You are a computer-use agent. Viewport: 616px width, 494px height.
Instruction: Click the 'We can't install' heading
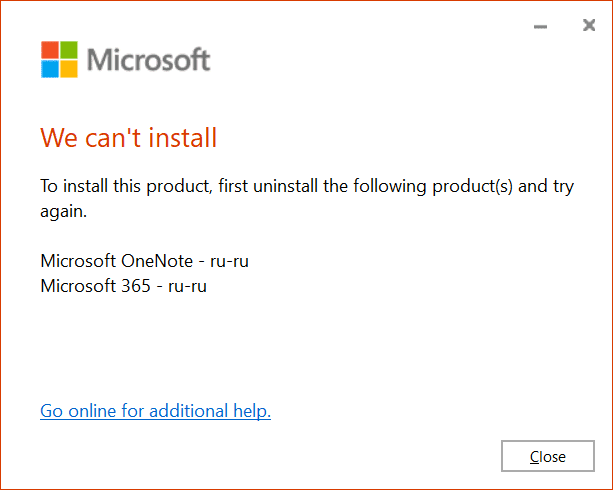[x=128, y=138]
